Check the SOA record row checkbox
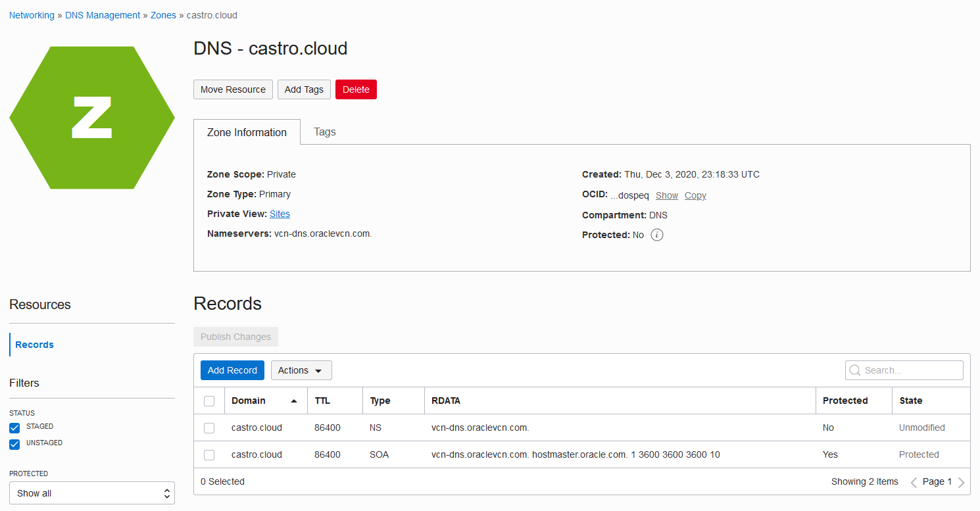 [x=209, y=455]
